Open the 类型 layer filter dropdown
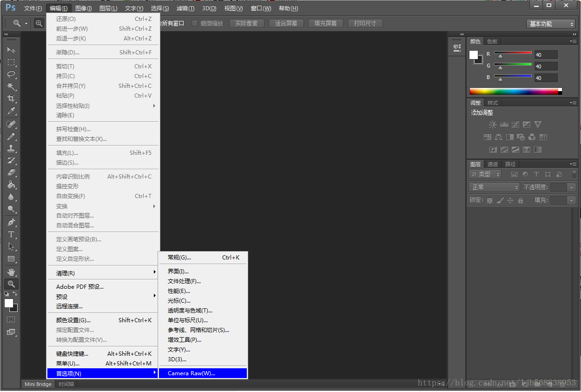Viewport: 581px width, 392px height. 485,174
